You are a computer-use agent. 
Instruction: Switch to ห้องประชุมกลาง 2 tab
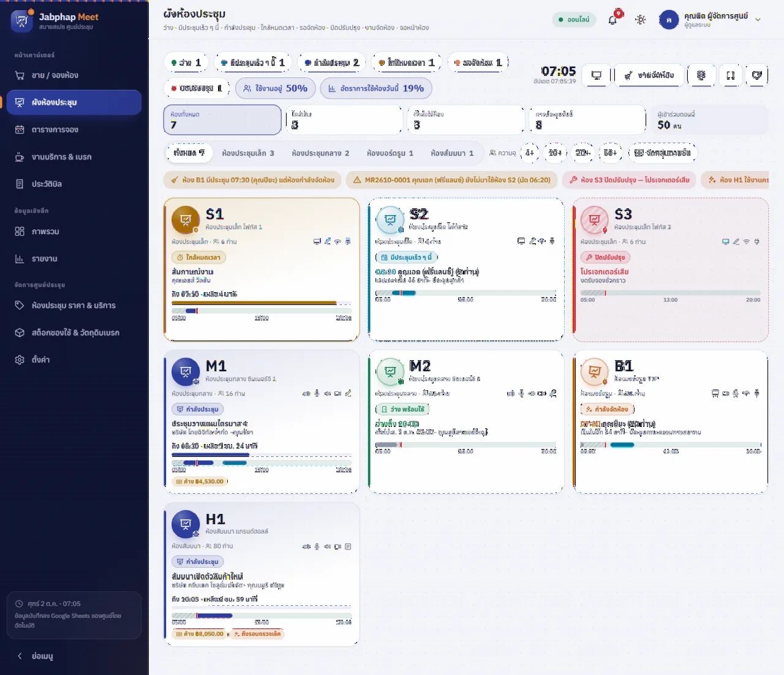tap(320, 153)
